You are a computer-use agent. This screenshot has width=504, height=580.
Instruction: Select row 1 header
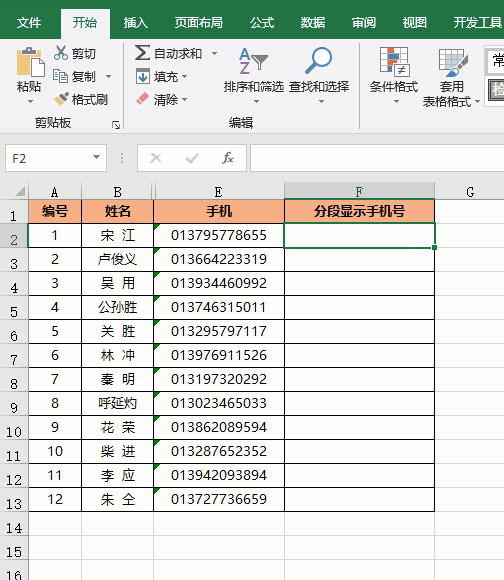pyautogui.click(x=14, y=212)
